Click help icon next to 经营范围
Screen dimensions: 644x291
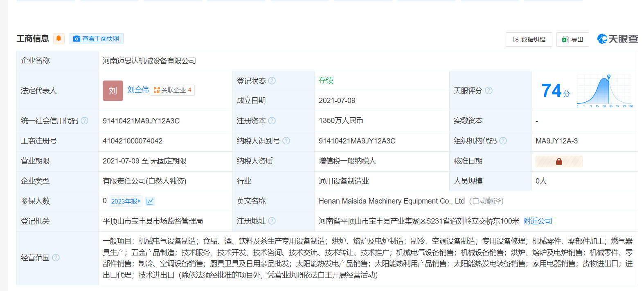pos(56,257)
